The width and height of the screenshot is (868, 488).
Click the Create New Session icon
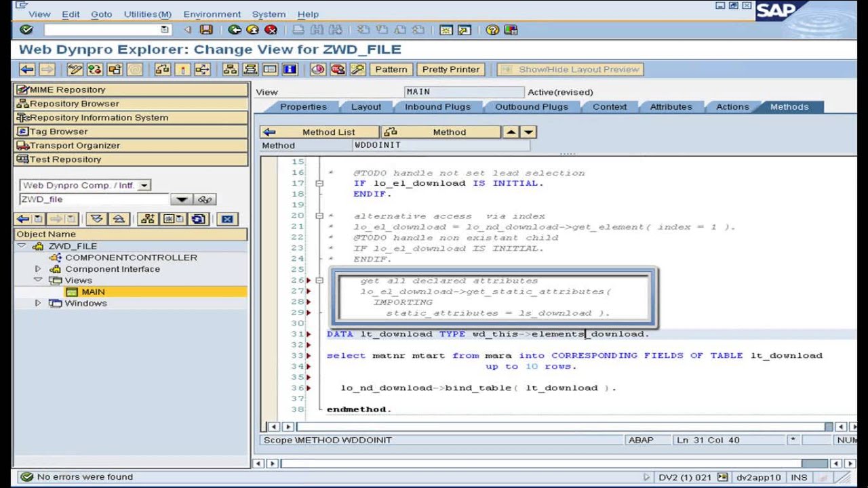point(446,30)
